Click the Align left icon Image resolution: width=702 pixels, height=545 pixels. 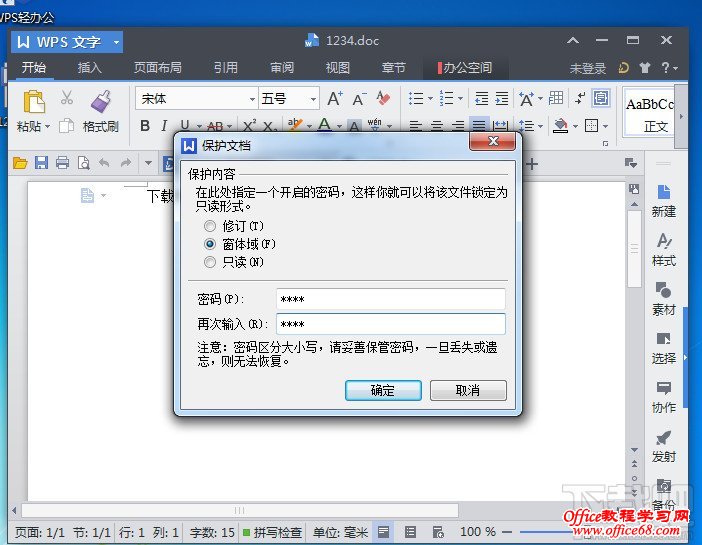415,126
